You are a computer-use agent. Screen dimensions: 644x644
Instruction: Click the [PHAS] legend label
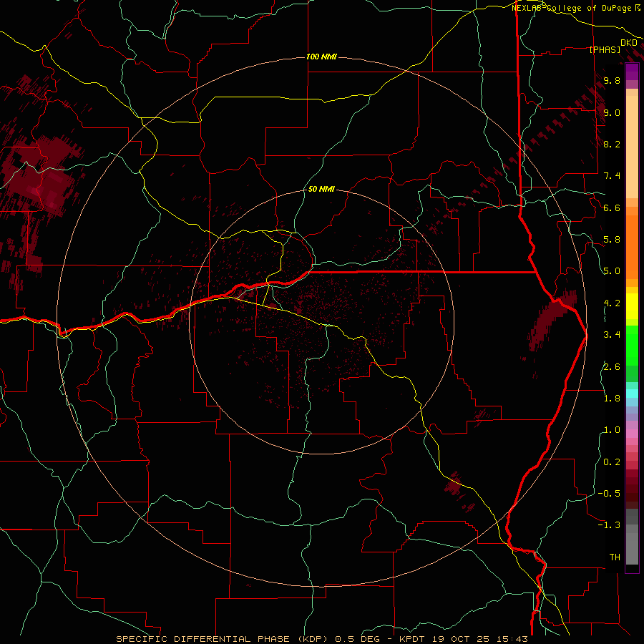(x=605, y=50)
